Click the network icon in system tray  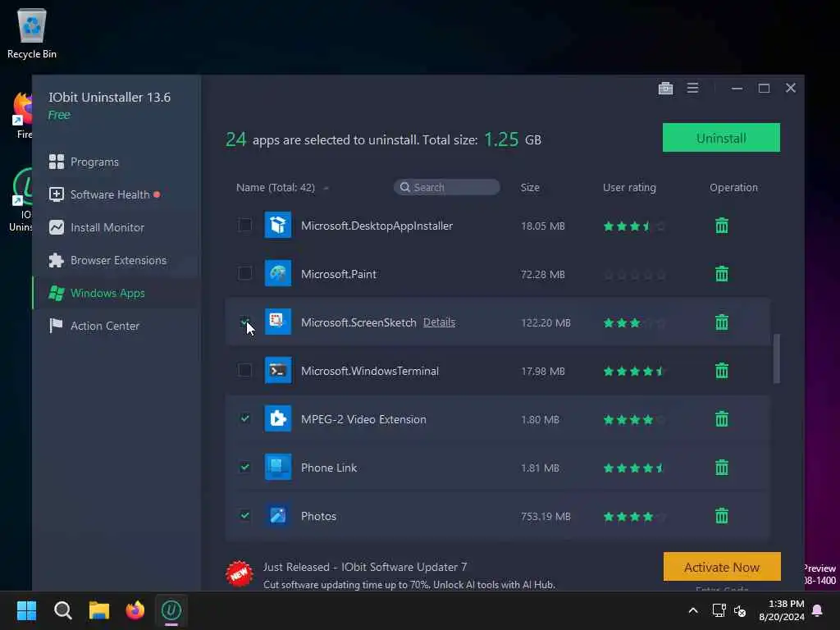[x=719, y=610]
